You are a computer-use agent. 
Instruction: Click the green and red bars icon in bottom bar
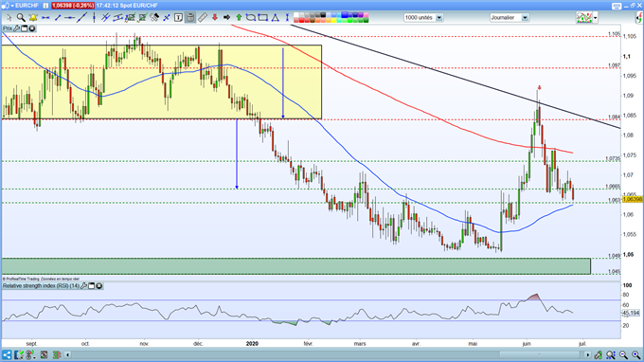pos(57,354)
